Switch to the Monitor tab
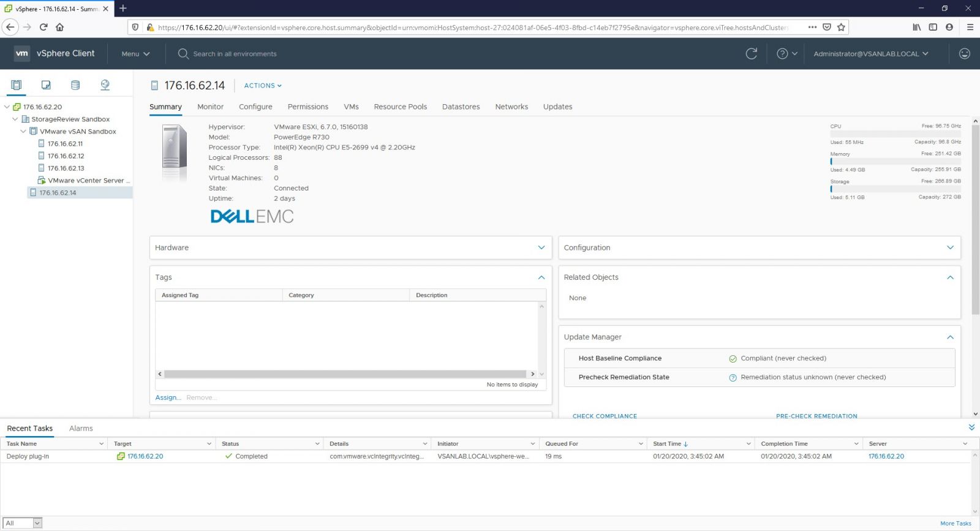This screenshot has height=531, width=980. (x=210, y=107)
